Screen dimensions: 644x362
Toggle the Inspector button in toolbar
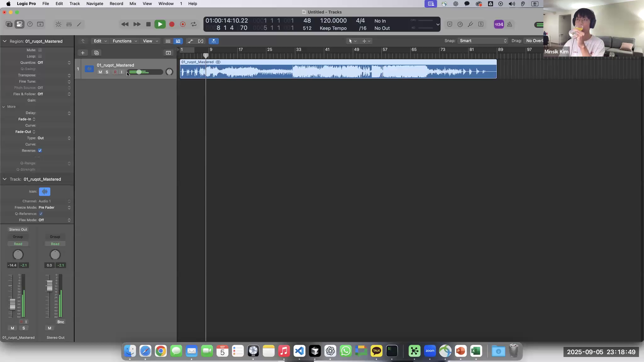(19, 24)
